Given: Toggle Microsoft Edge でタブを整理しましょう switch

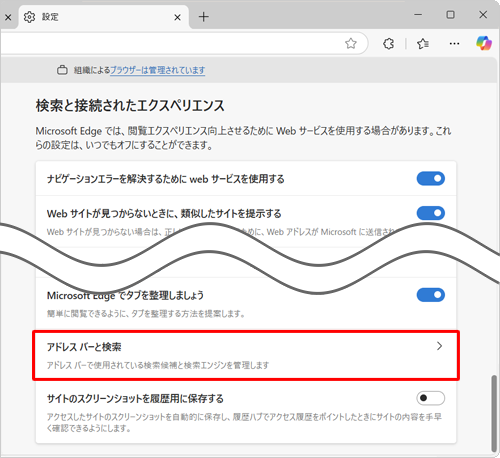Looking at the screenshot, I should click(431, 295).
